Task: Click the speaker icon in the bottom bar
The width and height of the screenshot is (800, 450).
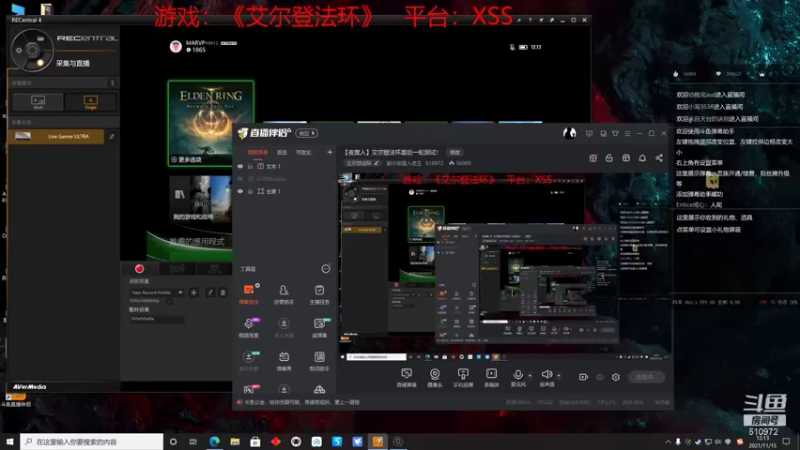Action: [546, 374]
